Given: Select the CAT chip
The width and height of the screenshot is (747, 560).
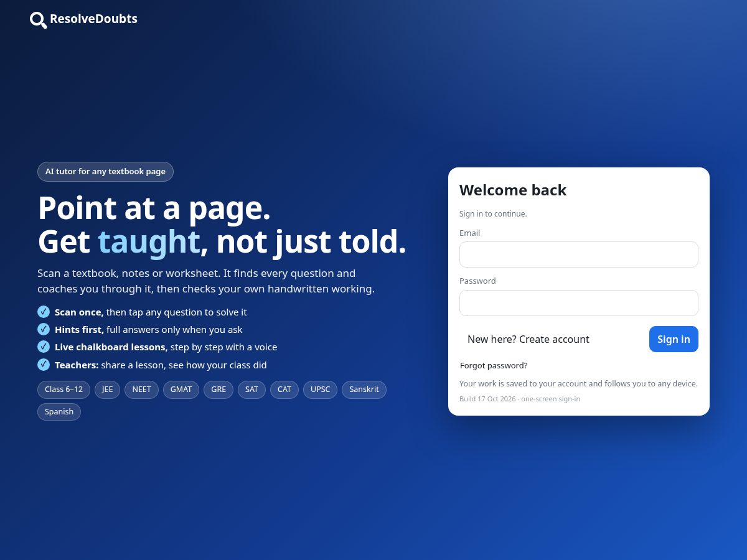Looking at the screenshot, I should click(284, 390).
